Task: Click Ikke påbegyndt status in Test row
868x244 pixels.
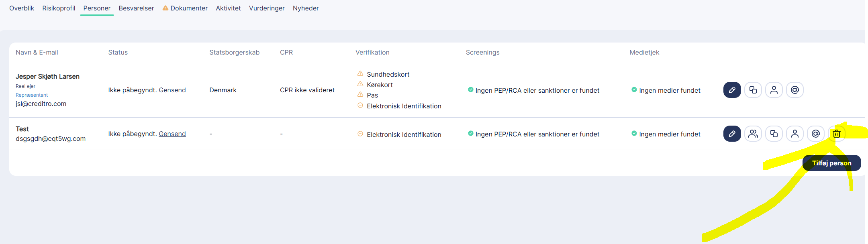Action: pyautogui.click(x=132, y=134)
